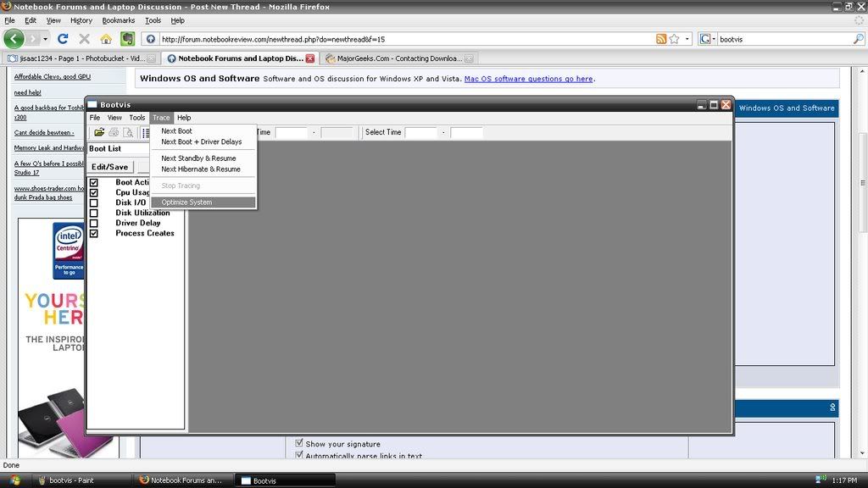Viewport: 868px width, 488px height.
Task: Choose Next Boot + Driver Delays
Action: (x=203, y=141)
